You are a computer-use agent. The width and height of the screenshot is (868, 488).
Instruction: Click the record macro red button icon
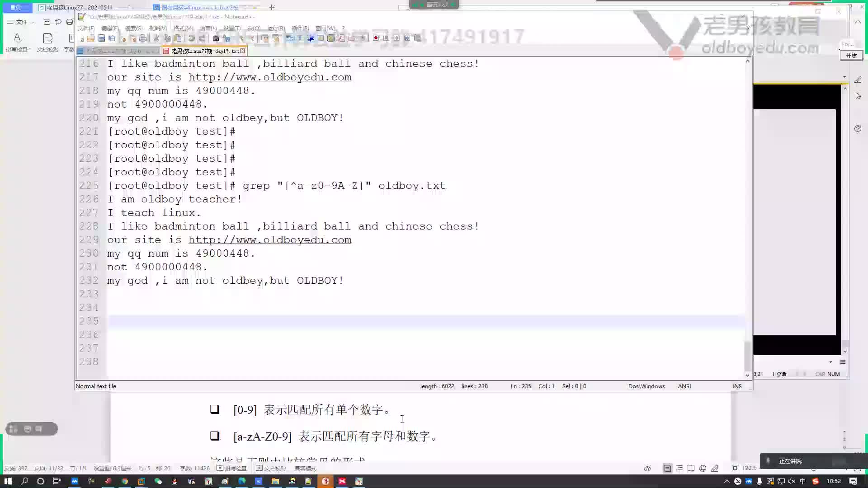376,38
